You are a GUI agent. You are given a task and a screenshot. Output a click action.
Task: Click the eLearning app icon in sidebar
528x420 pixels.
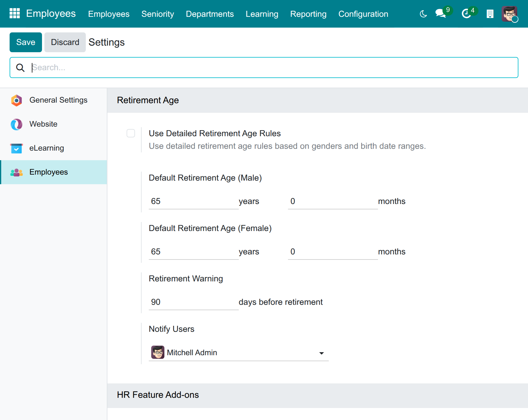pos(16,148)
